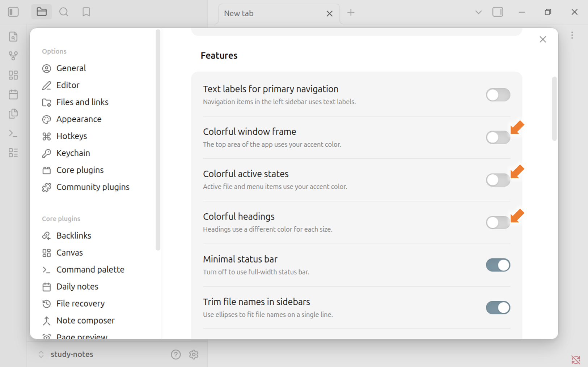This screenshot has height=367, width=588.
Task: Open graph view icon in left ribbon
Action: pyautogui.click(x=13, y=56)
